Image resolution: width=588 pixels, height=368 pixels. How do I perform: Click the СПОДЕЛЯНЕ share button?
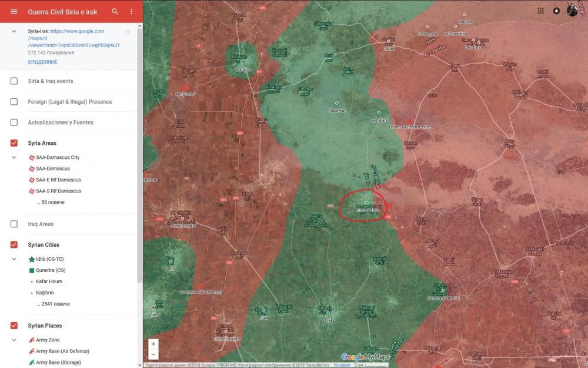42,62
